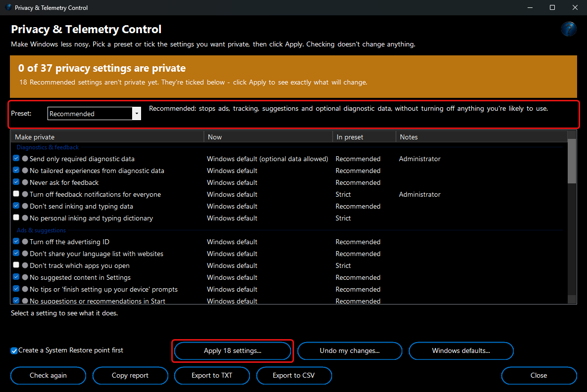Maximize the Privacy & Telemetry Control window

point(552,7)
